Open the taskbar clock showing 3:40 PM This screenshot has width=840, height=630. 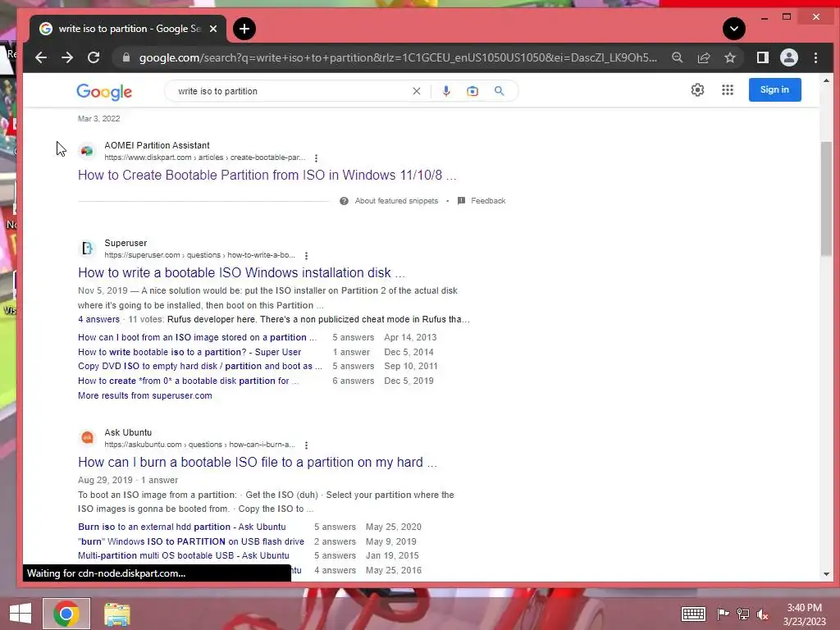pyautogui.click(x=804, y=614)
